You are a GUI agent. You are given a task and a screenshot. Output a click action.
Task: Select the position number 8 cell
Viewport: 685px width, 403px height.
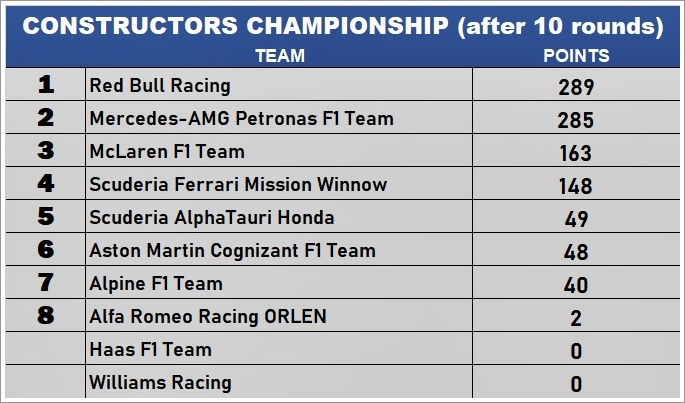click(x=45, y=317)
